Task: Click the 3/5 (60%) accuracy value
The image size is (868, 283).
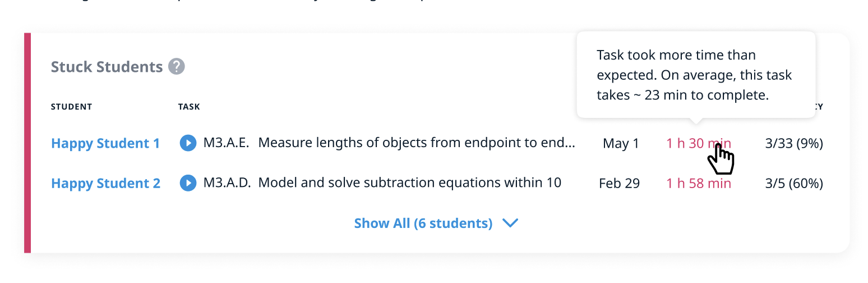Action: click(x=793, y=184)
